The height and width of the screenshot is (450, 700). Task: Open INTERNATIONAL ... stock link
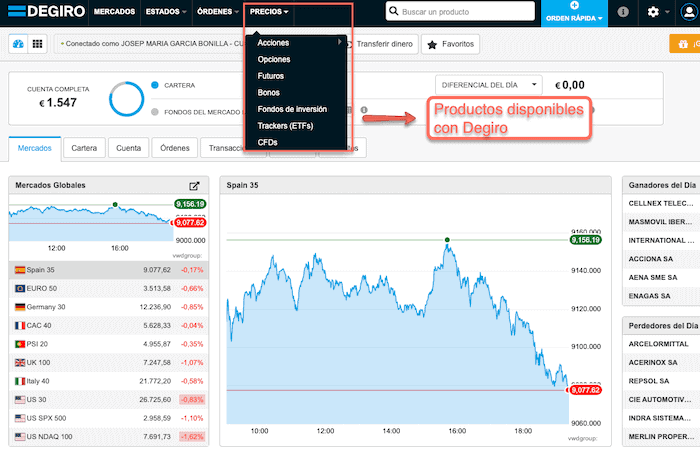(x=661, y=241)
